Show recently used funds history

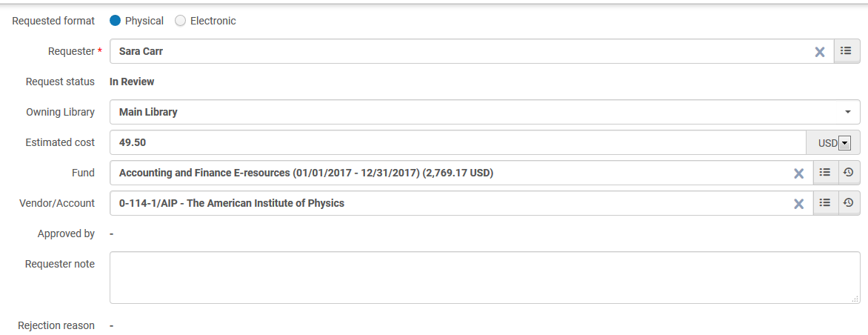pos(849,173)
